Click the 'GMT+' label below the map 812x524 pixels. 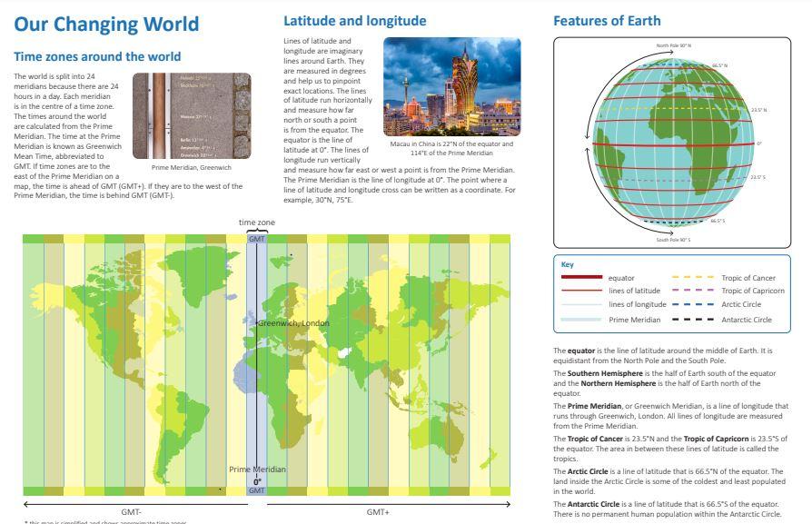(378, 512)
